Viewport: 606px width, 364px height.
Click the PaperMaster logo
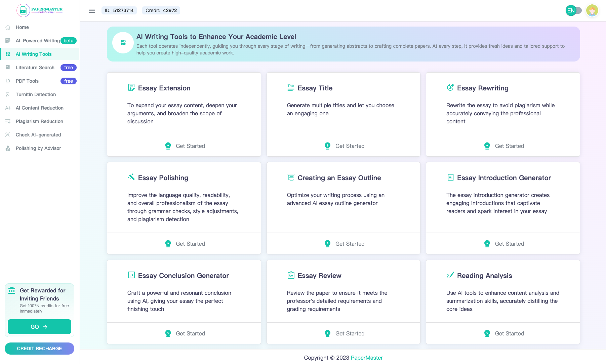[x=40, y=10]
